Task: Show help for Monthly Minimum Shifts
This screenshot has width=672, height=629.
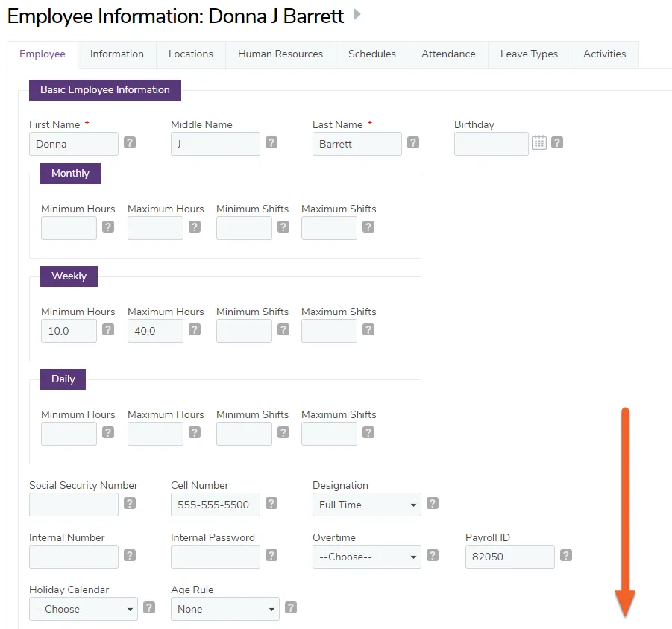Action: coord(283,227)
